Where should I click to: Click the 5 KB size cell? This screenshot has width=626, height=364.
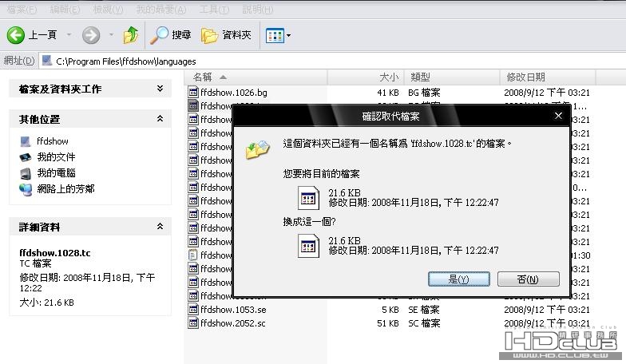(390, 310)
